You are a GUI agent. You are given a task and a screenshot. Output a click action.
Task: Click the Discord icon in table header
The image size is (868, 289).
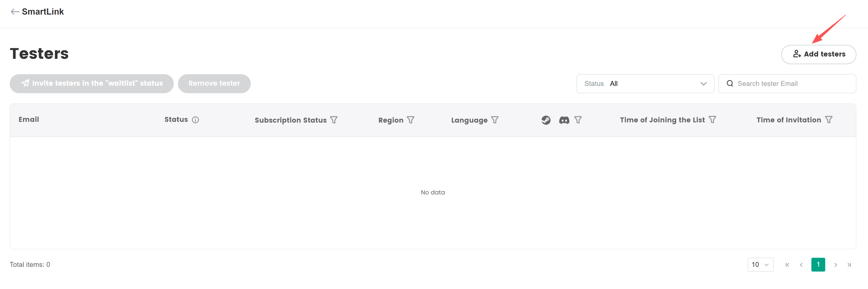[x=564, y=120]
